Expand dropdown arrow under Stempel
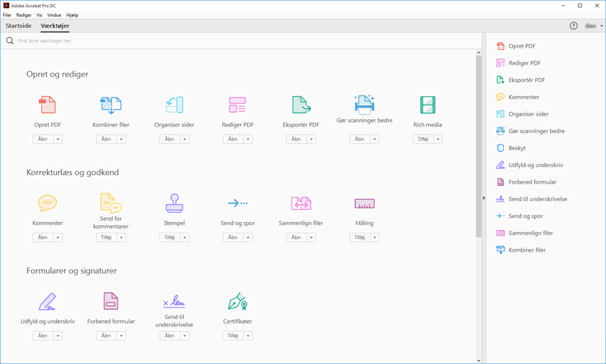Viewport: 606px width, 364px height. (x=184, y=238)
